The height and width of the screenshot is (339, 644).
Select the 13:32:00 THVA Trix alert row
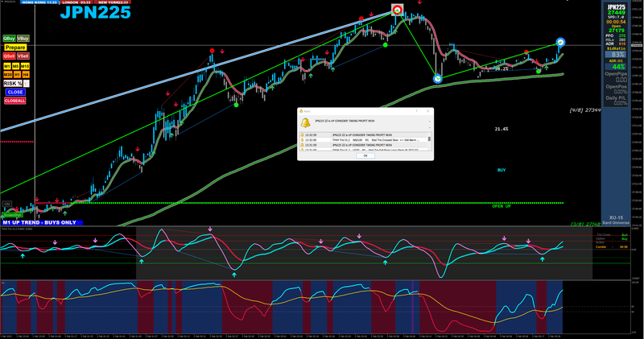[364, 140]
